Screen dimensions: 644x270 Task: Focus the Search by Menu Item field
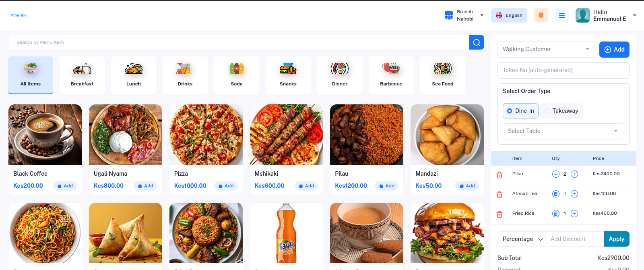(238, 42)
